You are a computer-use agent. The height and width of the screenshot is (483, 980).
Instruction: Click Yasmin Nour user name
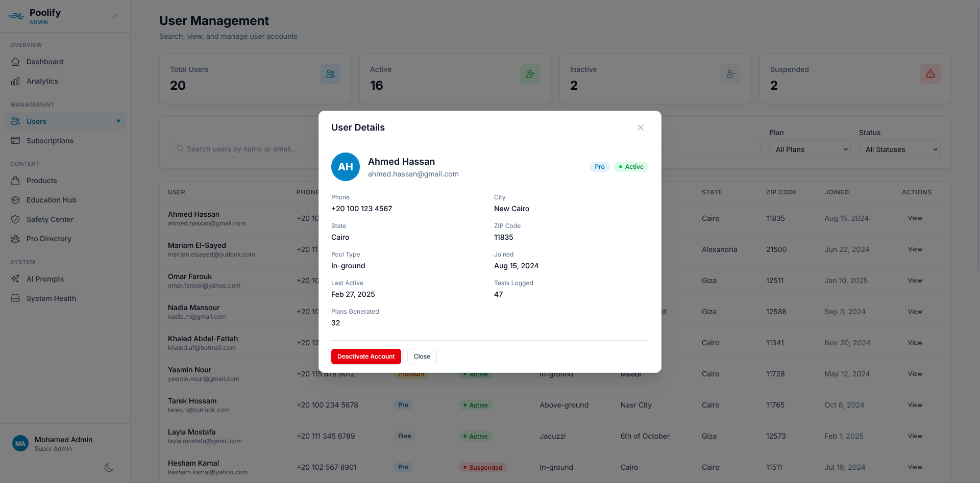(189, 370)
